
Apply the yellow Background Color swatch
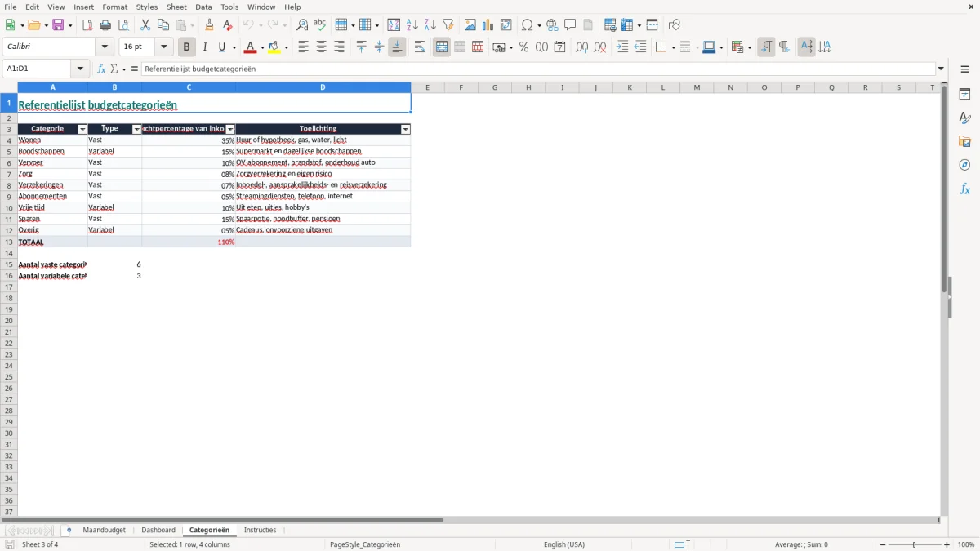[x=274, y=47]
